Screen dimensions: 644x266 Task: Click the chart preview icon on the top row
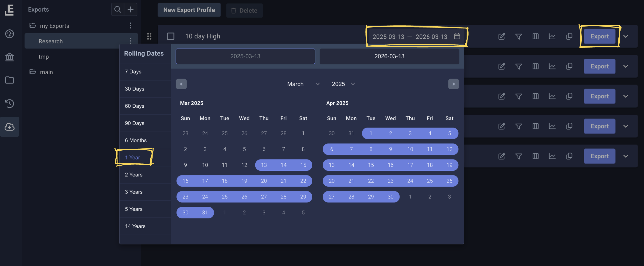point(553,36)
